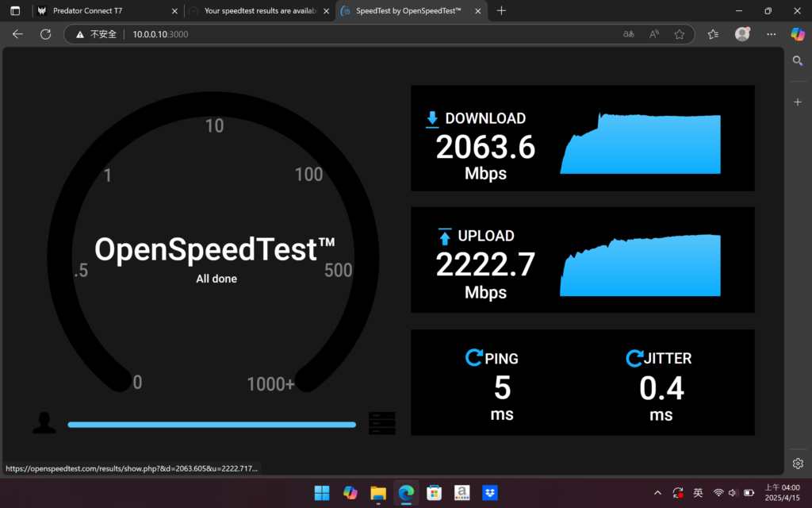Viewport: 812px width, 508px height.
Task: Open the Windows Start menu
Action: pos(322,492)
